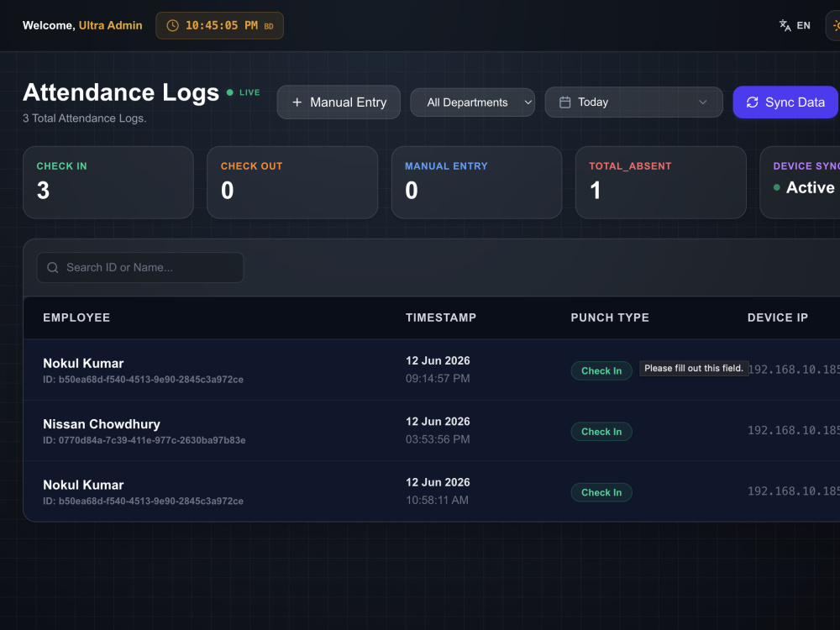Select the Total_Absent stat card
The height and width of the screenshot is (630, 840).
tap(660, 182)
